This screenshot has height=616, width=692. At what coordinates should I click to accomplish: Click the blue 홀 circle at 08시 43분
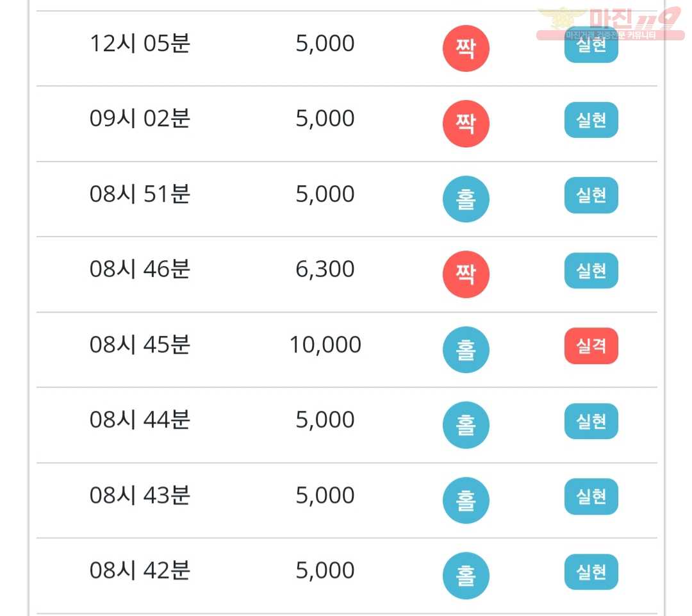466,501
